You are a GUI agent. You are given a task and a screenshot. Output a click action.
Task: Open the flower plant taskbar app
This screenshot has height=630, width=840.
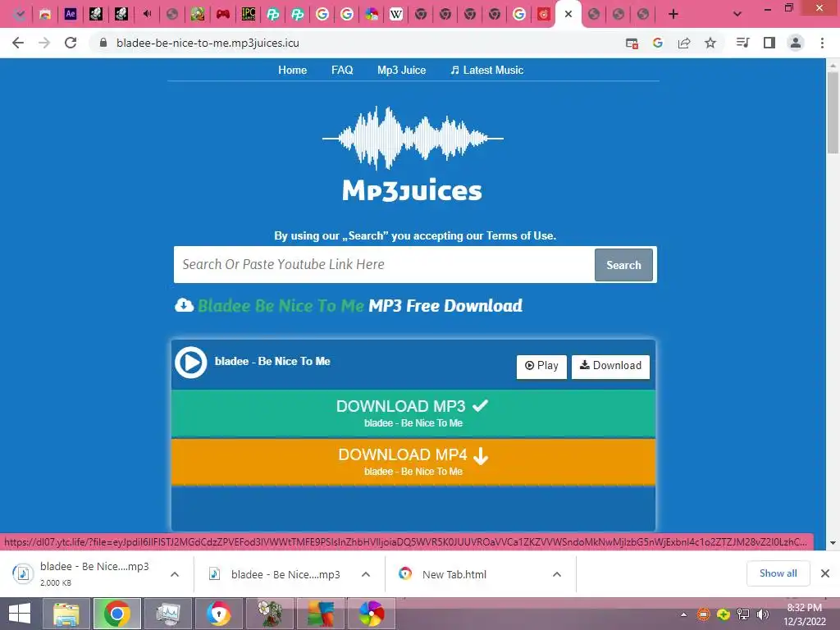coord(269,614)
